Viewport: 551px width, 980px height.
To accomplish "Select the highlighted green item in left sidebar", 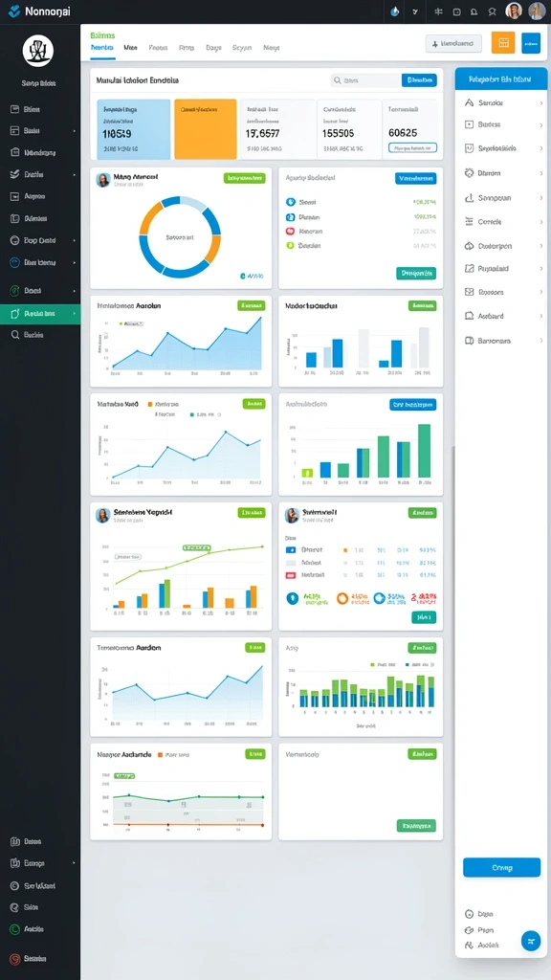I will tap(40, 314).
